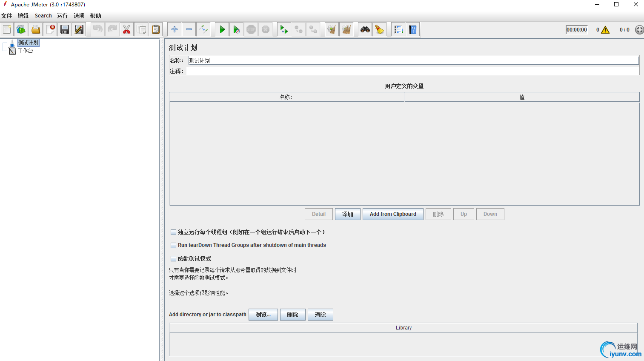Select 测试计划 node in the tree
This screenshot has width=644, height=361.
(28, 43)
